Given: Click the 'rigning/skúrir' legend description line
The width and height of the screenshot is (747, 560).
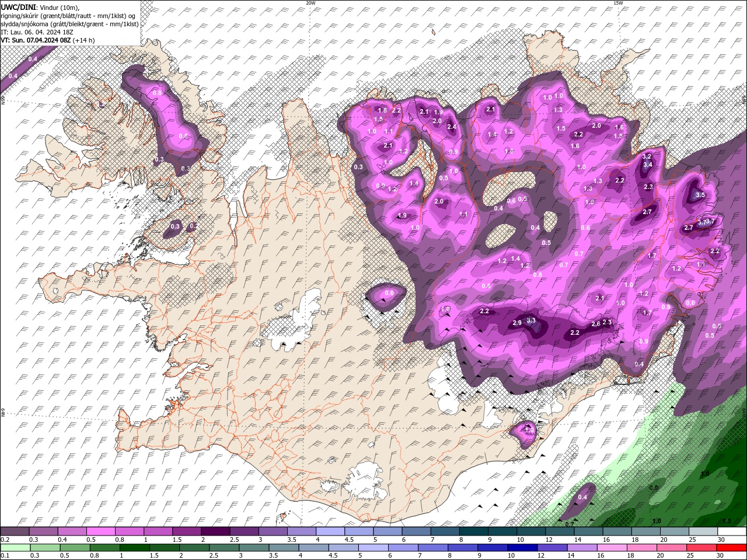Looking at the screenshot, I should tap(68, 15).
